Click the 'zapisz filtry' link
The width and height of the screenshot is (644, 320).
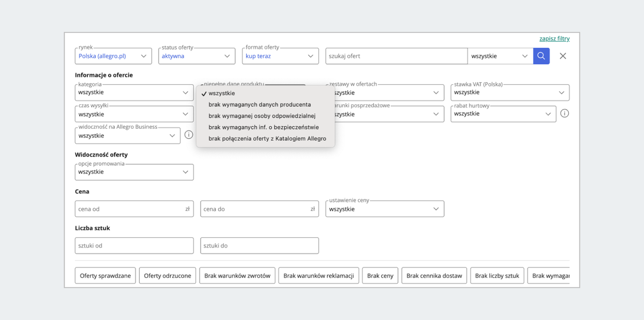click(x=554, y=39)
